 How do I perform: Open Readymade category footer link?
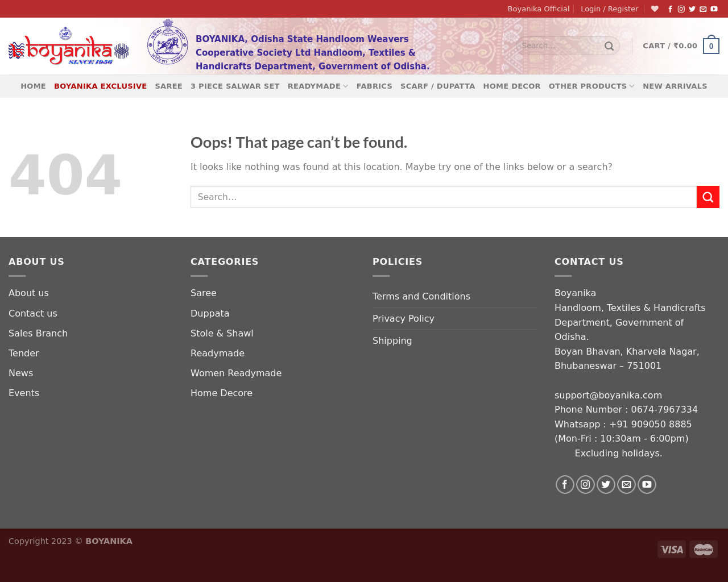point(217,354)
